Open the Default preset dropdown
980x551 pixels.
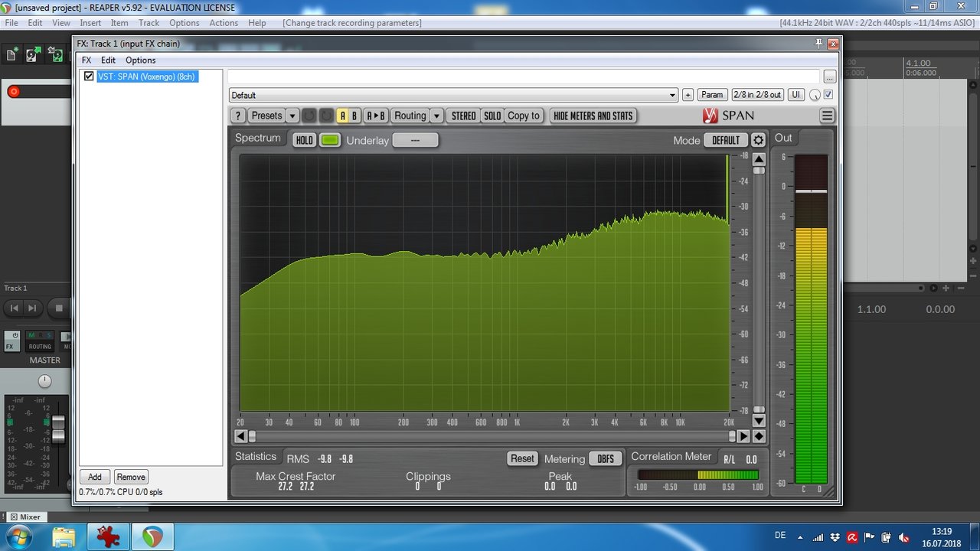[453, 95]
